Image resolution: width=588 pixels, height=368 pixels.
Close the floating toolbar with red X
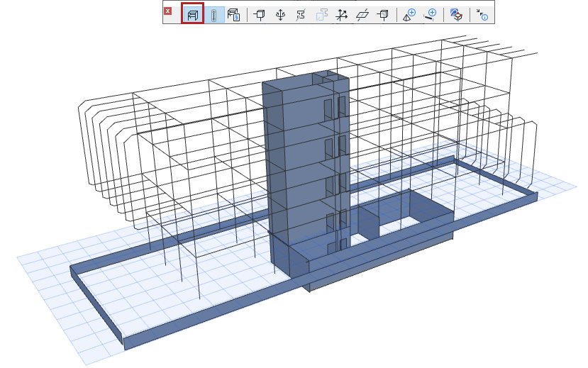167,11
